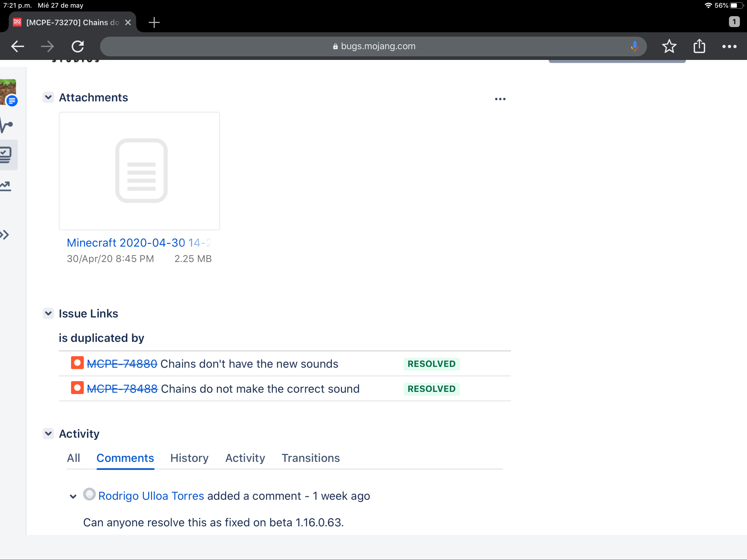Collapse the Activity section
Image resolution: width=747 pixels, height=560 pixels.
48,433
